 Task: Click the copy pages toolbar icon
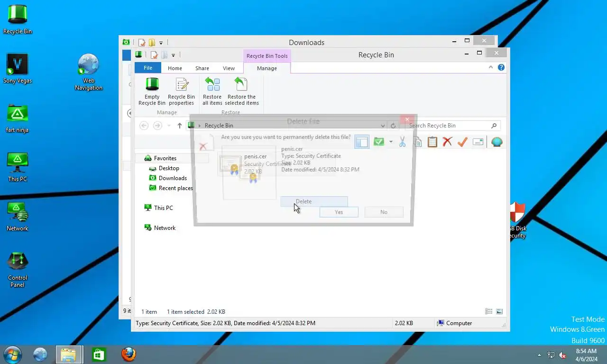(418, 142)
